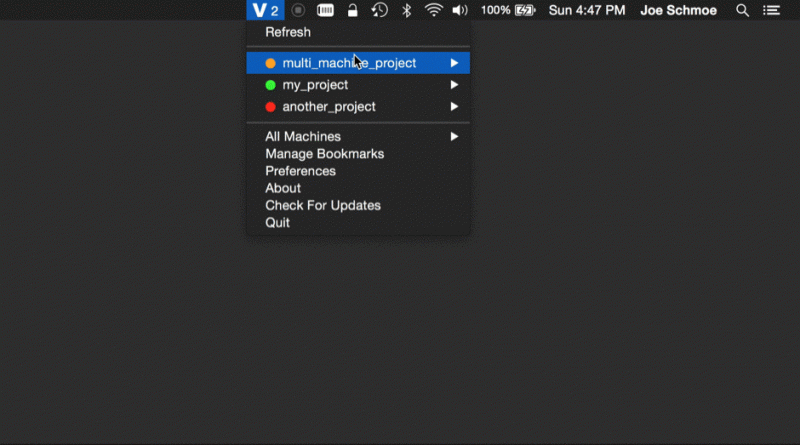Click the red status dot of another_project
This screenshot has height=445, width=800.
tap(271, 107)
